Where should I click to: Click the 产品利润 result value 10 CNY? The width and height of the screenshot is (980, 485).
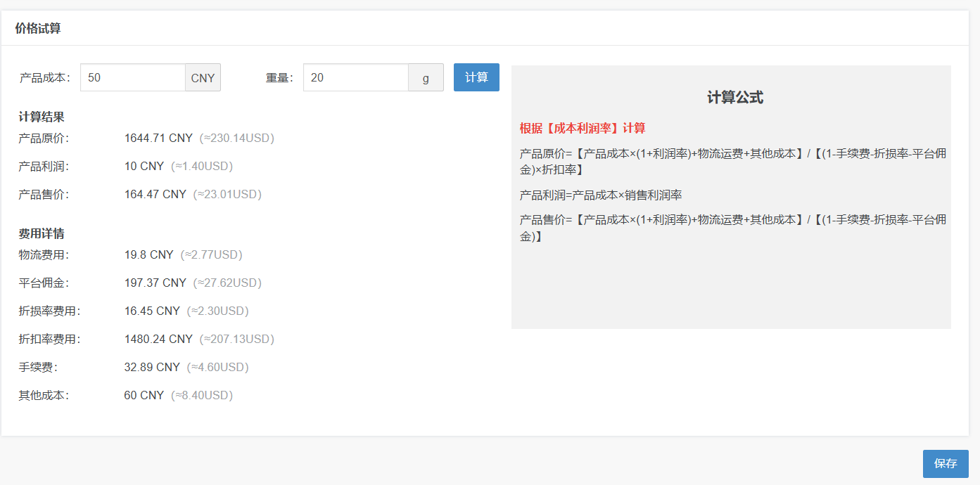click(144, 166)
